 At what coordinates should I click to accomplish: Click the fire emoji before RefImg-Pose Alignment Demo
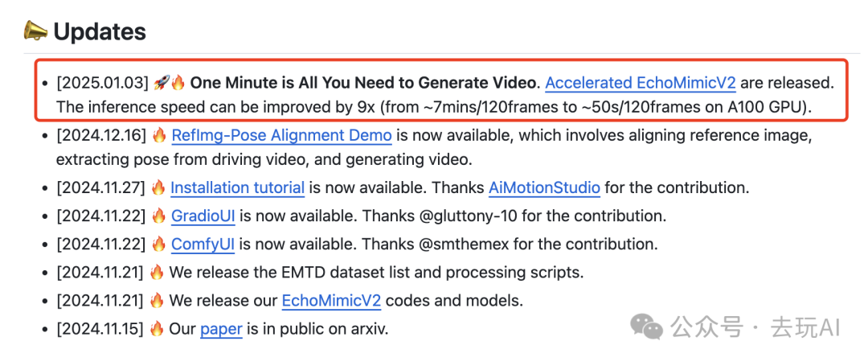point(159,135)
